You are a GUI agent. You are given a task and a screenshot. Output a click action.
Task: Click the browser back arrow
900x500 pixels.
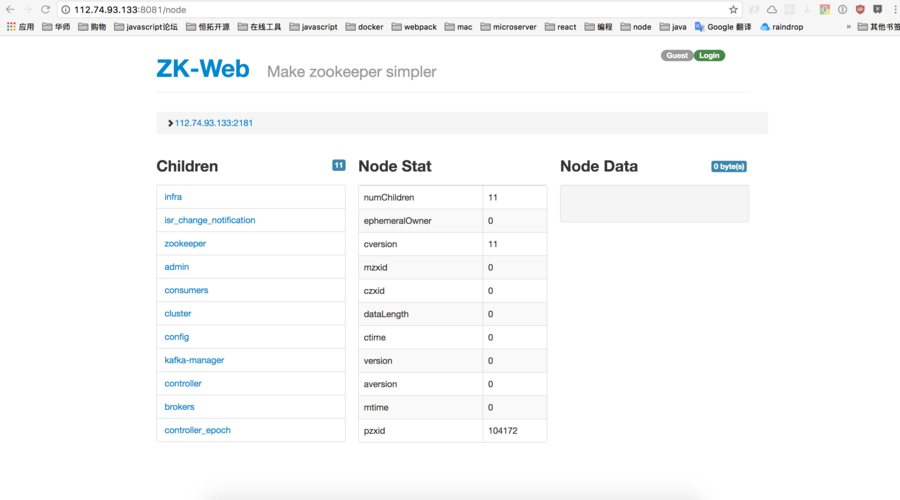9,9
